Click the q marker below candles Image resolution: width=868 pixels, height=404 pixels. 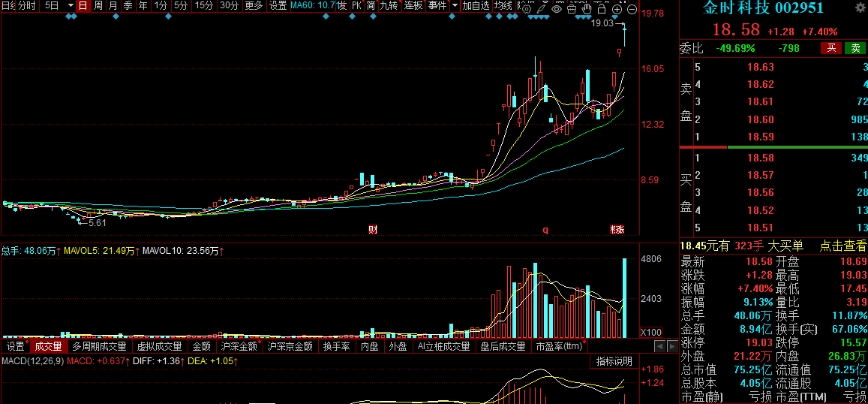click(x=545, y=230)
